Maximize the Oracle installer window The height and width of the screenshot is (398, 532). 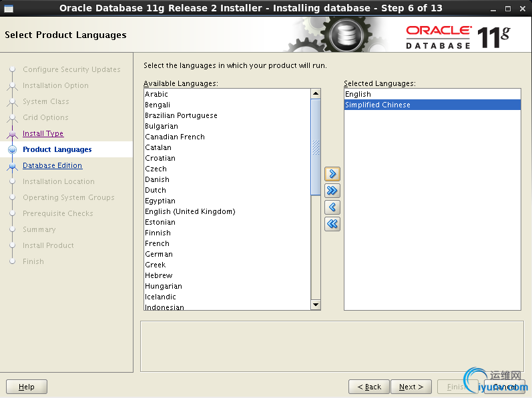pos(508,9)
